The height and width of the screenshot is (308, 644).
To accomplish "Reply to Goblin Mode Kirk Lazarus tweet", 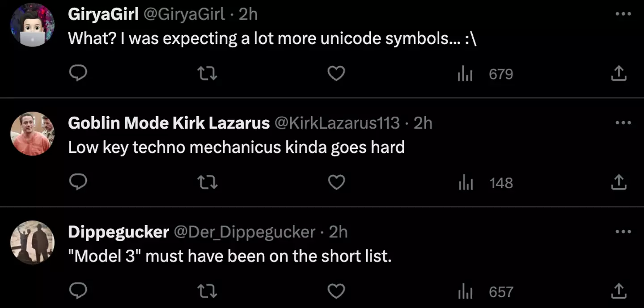I will pos(78,182).
